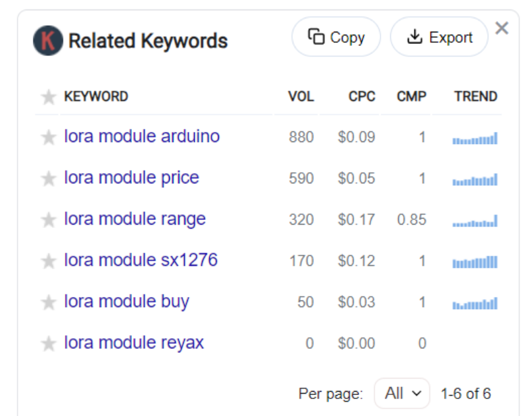Close the Related Keywords panel
The width and height of the screenshot is (532, 416).
[501, 28]
